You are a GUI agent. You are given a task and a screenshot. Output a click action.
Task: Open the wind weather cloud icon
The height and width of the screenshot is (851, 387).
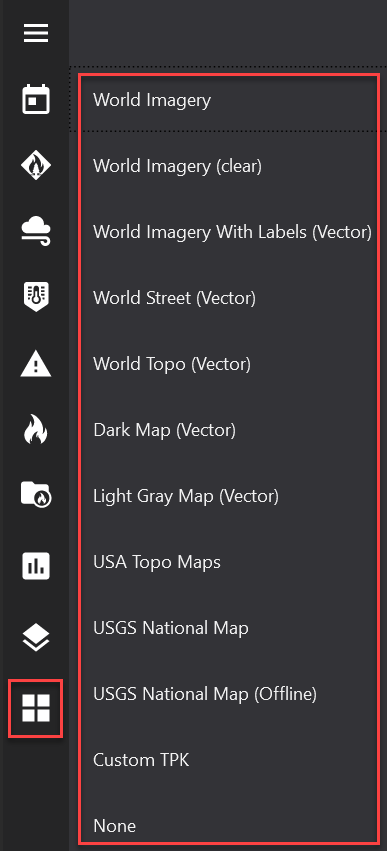tap(36, 231)
